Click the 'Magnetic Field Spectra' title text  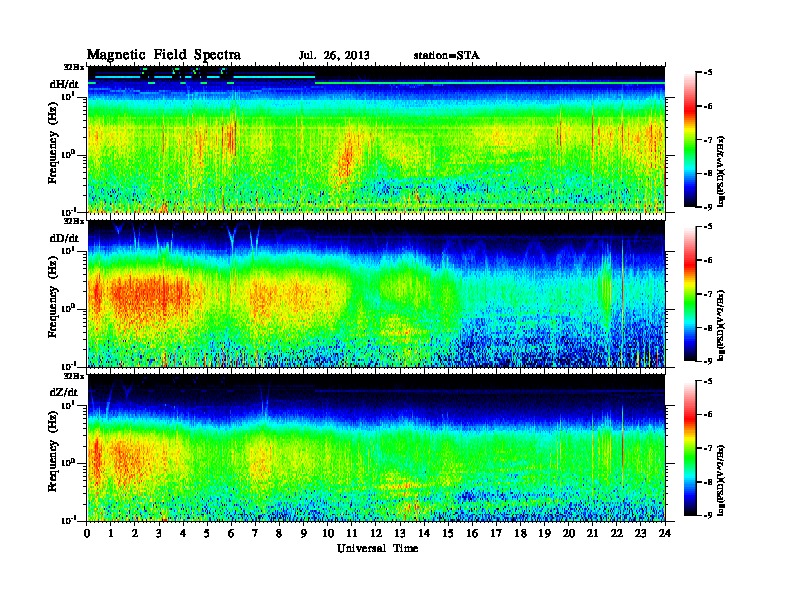coord(164,55)
